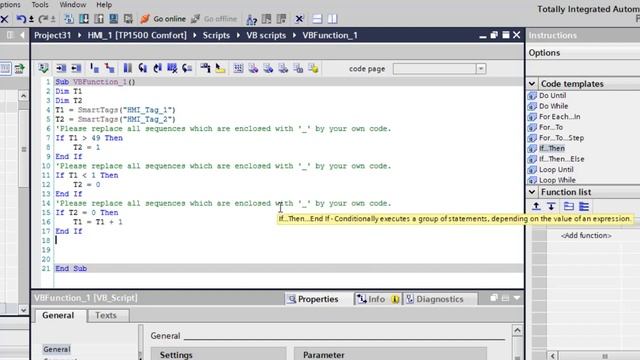
Task: Click the Compile icon in the main toolbar
Action: click(x=69, y=19)
